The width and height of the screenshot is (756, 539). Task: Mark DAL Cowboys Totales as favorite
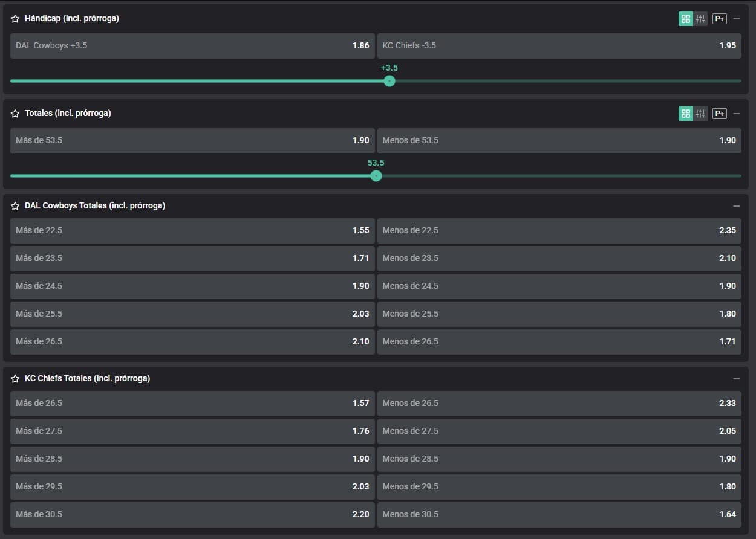[15, 206]
